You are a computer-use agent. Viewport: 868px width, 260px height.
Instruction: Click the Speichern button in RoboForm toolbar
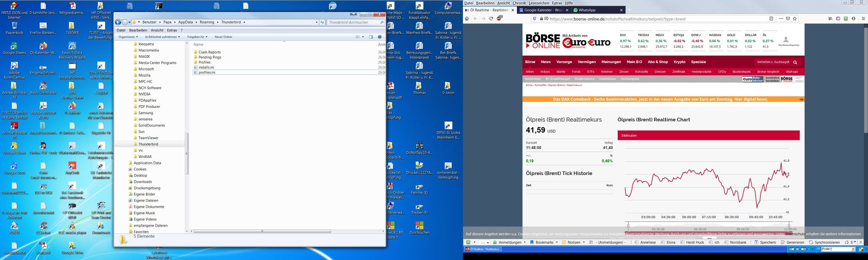point(765,242)
